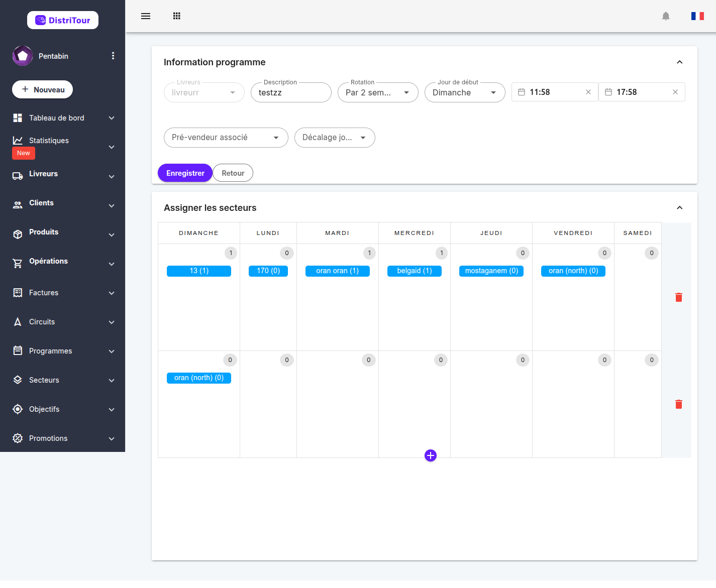Open the Pré-vendeur associé dropdown
Image resolution: width=716 pixels, height=588 pixels.
pos(226,138)
